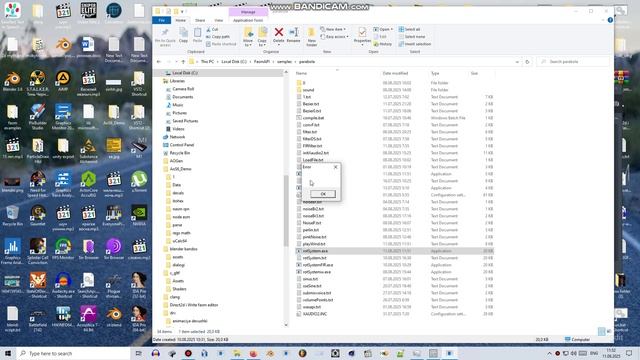Refresh the folder with the refresh button
This screenshot has width=640, height=360.
click(527, 62)
